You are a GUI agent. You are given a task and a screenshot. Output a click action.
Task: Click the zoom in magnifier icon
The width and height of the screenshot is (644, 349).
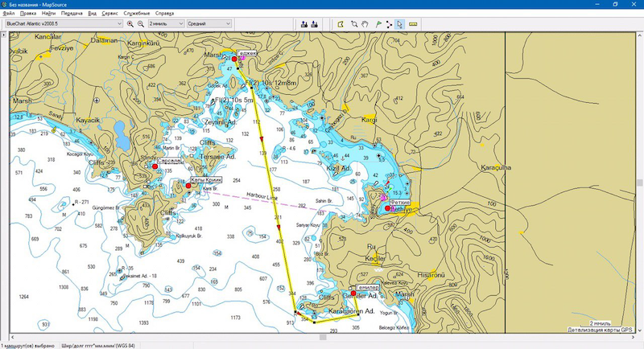[x=130, y=24]
